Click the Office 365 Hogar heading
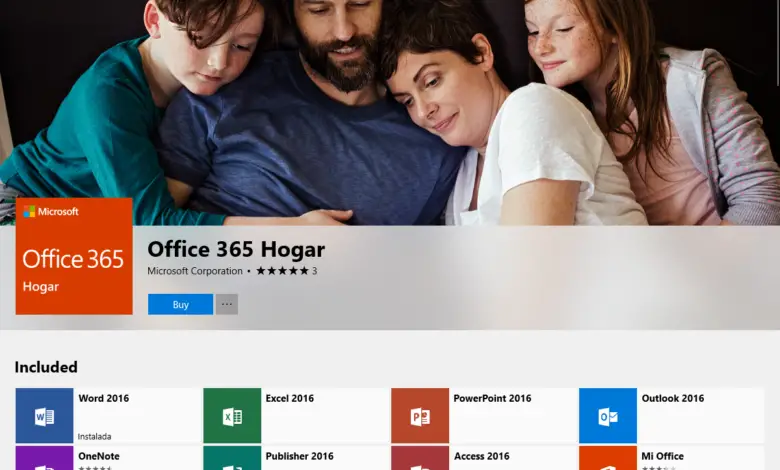The height and width of the screenshot is (470, 780). pyautogui.click(x=236, y=249)
